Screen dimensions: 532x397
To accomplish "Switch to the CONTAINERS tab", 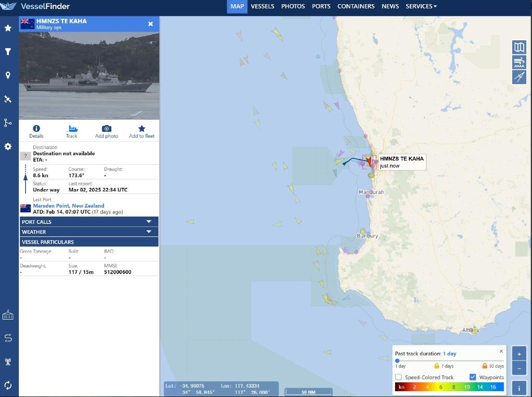I will pyautogui.click(x=356, y=6).
